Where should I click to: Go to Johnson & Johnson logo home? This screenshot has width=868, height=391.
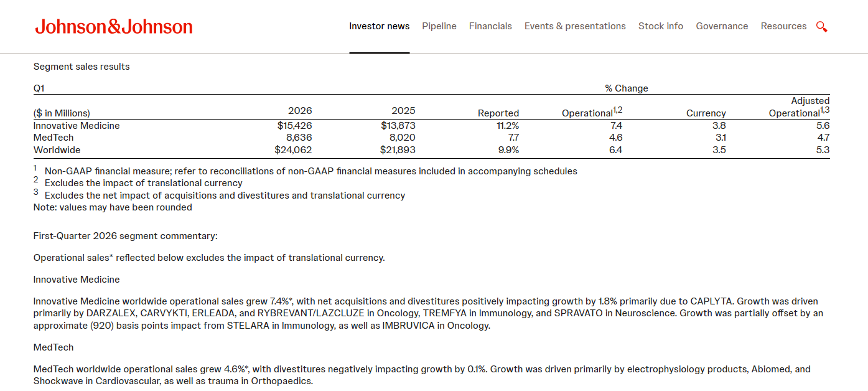[x=114, y=26]
